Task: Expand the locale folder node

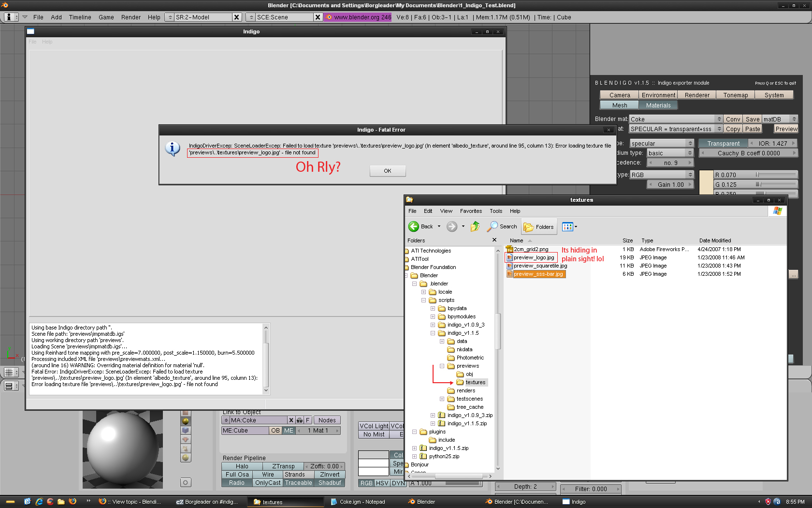Action: pos(423,292)
